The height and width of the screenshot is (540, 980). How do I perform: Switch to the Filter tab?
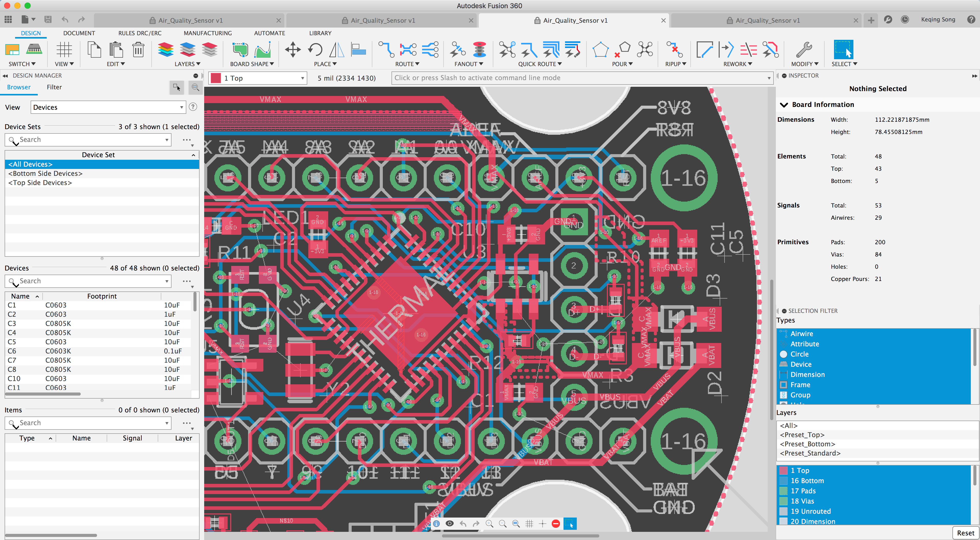tap(54, 87)
